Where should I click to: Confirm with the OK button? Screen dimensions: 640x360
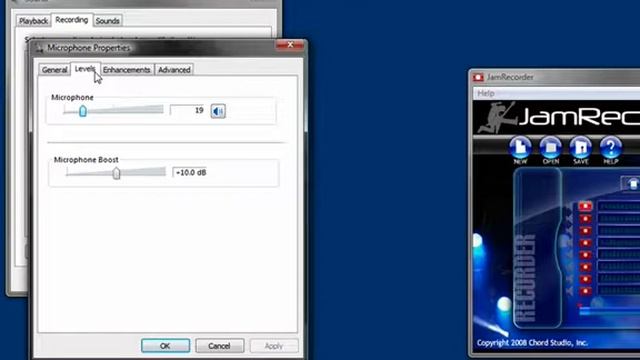coord(165,346)
